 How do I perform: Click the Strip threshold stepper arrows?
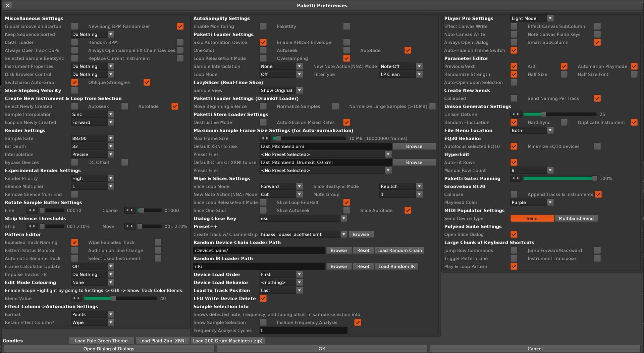click(32, 226)
